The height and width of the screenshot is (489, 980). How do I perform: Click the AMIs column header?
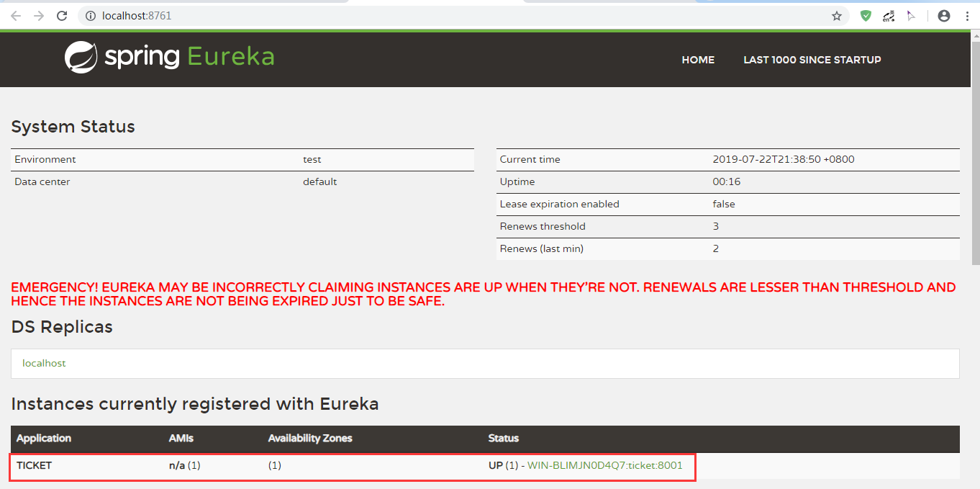point(181,438)
